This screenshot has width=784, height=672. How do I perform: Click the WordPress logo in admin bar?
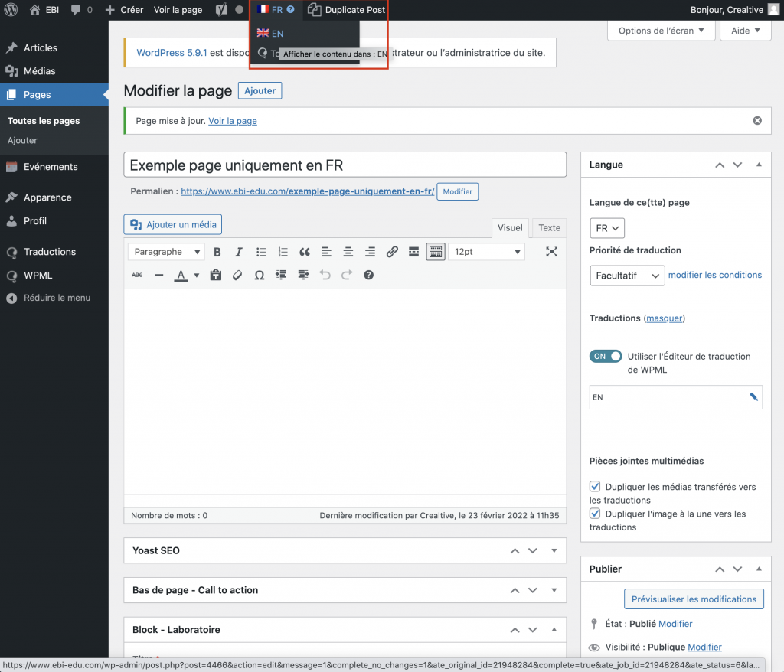[11, 9]
